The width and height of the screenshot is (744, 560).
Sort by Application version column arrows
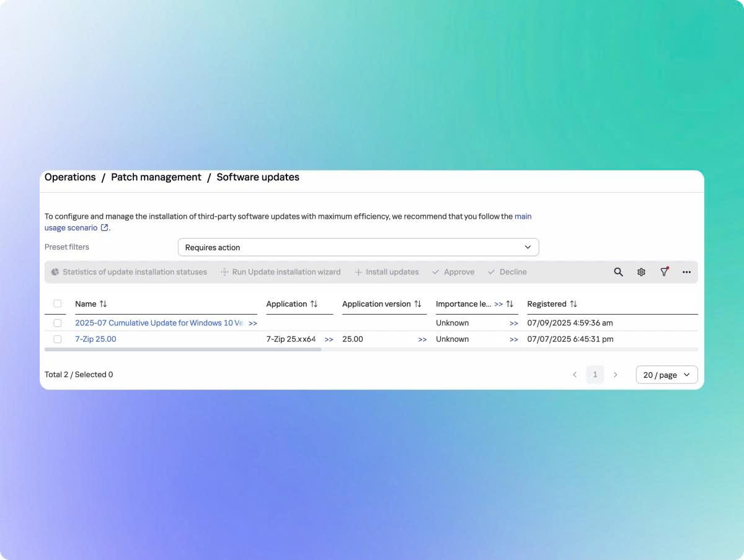coord(417,304)
